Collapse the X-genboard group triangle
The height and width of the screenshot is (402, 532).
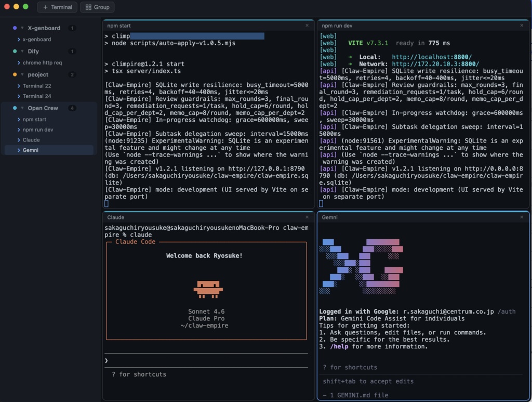(22, 28)
